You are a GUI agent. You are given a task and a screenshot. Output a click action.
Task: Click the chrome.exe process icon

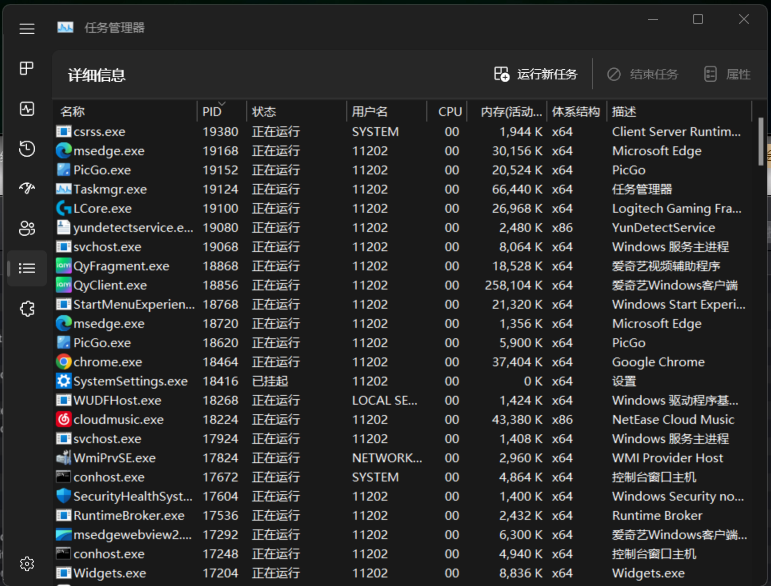pos(63,362)
